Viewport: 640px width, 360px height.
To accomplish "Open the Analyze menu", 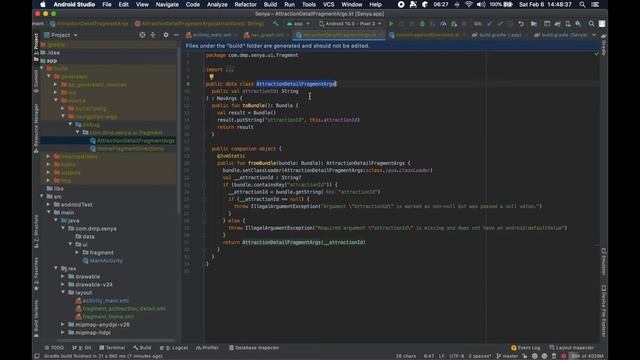I will (217, 4).
